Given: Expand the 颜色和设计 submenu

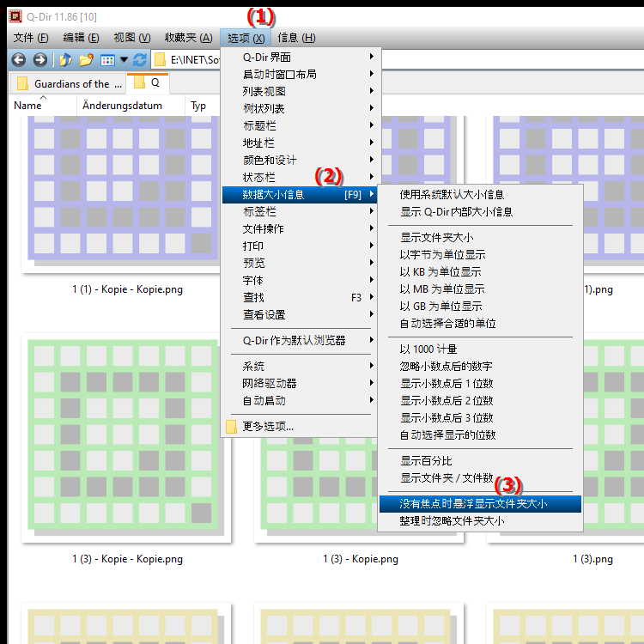Looking at the screenshot, I should pyautogui.click(x=300, y=161).
